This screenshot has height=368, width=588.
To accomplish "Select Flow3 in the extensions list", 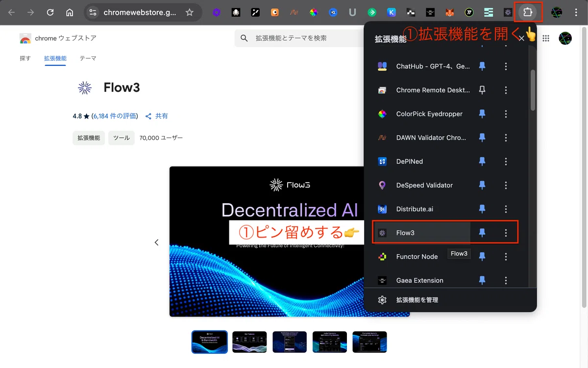I will [422, 233].
